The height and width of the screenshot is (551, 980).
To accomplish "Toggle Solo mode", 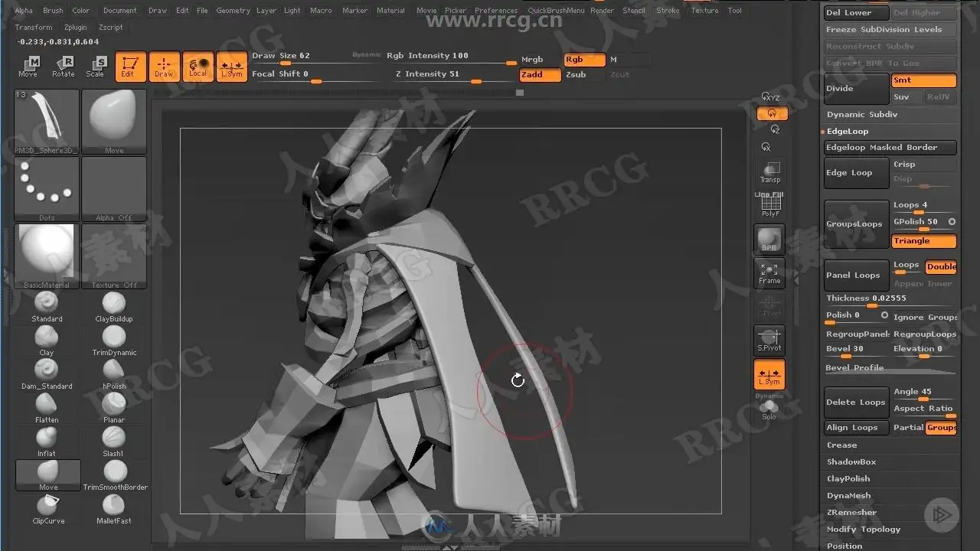I will click(769, 411).
